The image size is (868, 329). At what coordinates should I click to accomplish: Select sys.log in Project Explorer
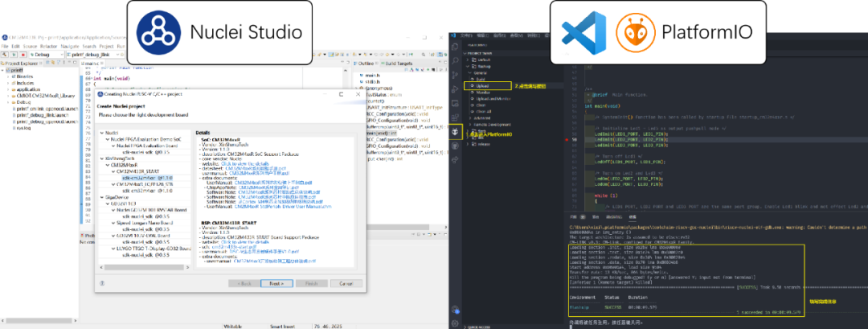tap(23, 128)
